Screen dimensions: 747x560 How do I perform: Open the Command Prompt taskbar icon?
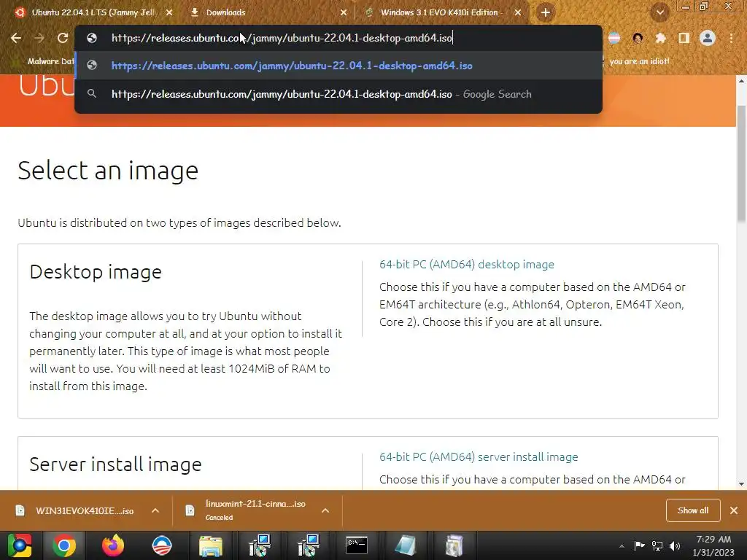pyautogui.click(x=357, y=545)
